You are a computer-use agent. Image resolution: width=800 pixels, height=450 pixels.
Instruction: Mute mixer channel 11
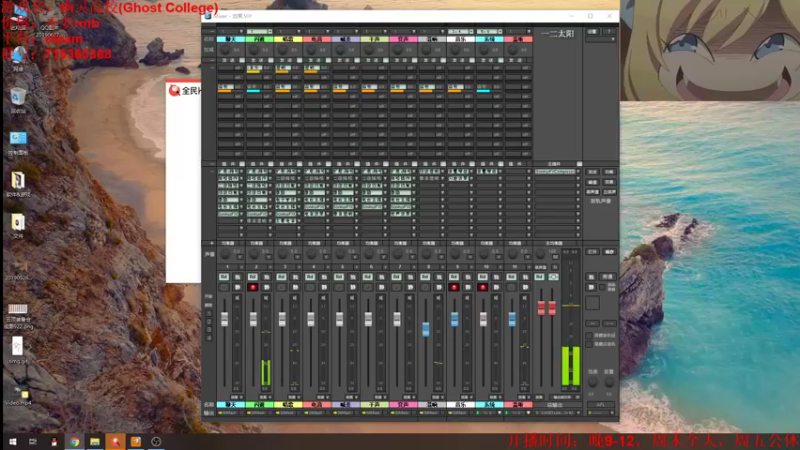coord(525,288)
